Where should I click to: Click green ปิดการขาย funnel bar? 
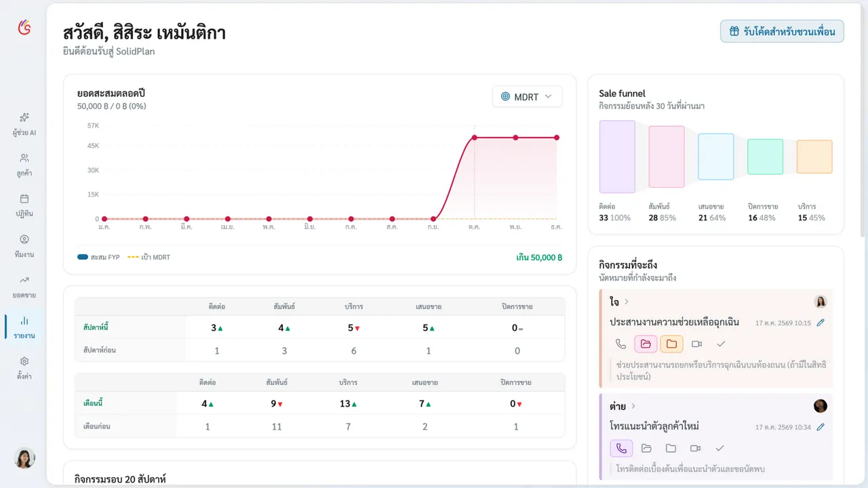pos(765,157)
